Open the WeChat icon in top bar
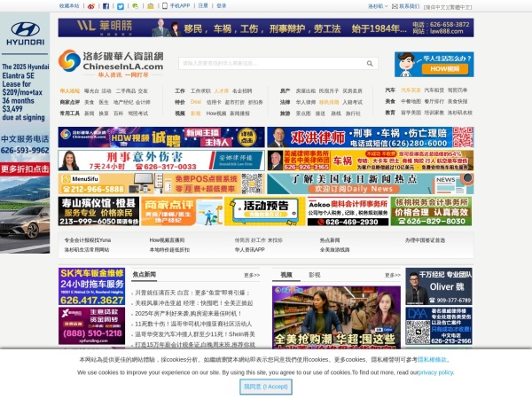Screen dimensions: 532x399 pyautogui.click(x=136, y=6)
